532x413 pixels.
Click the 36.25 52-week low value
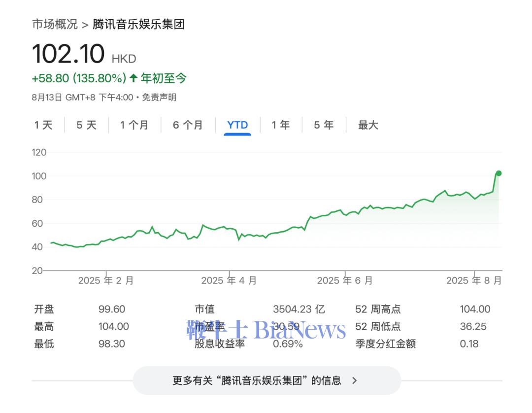click(473, 326)
